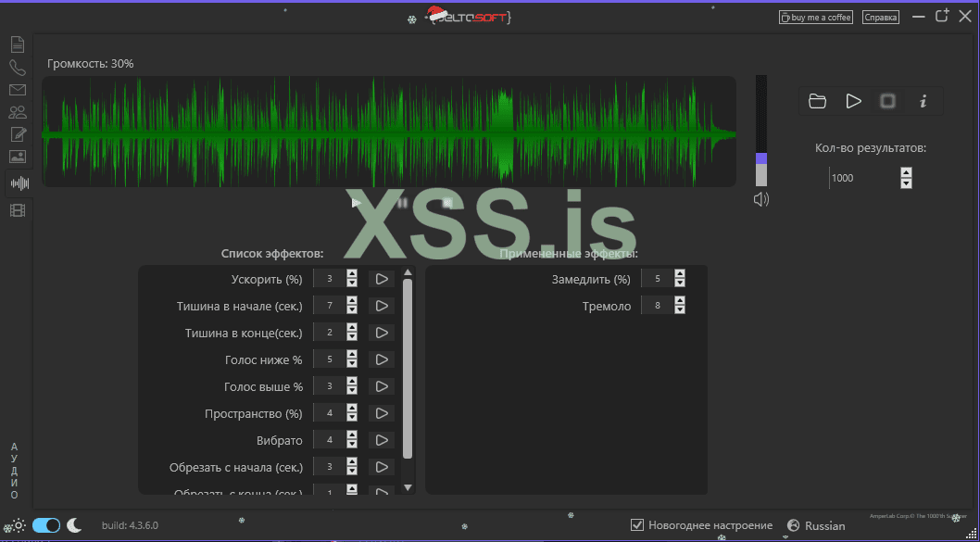The image size is (980, 542).
Task: Open the document section in sidebar
Action: click(x=18, y=44)
